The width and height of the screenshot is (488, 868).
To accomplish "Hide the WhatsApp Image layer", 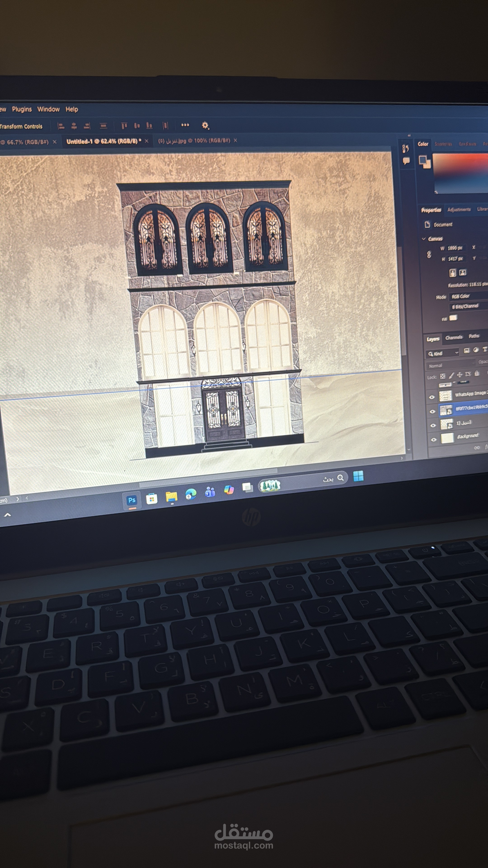I will 432,397.
